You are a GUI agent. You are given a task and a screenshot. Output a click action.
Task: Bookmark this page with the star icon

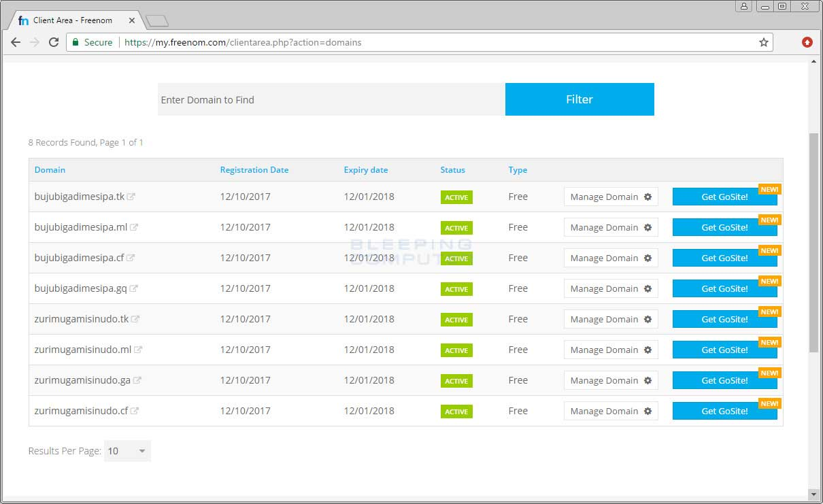pos(764,42)
